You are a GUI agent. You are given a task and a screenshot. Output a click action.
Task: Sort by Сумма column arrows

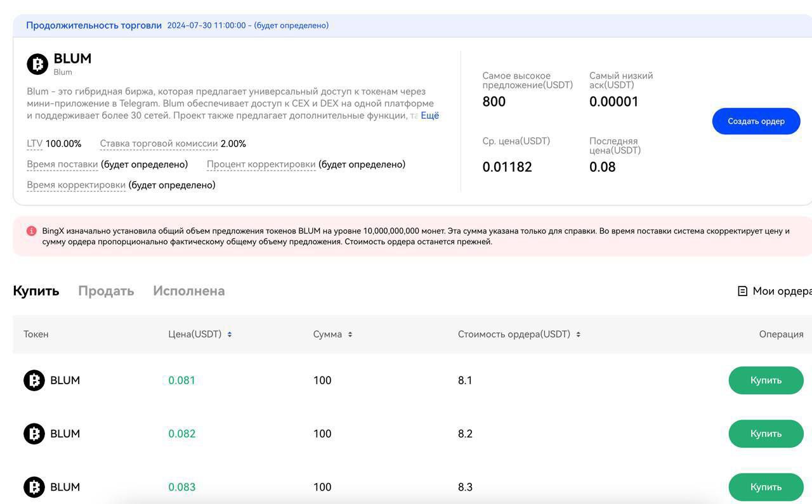click(x=350, y=334)
